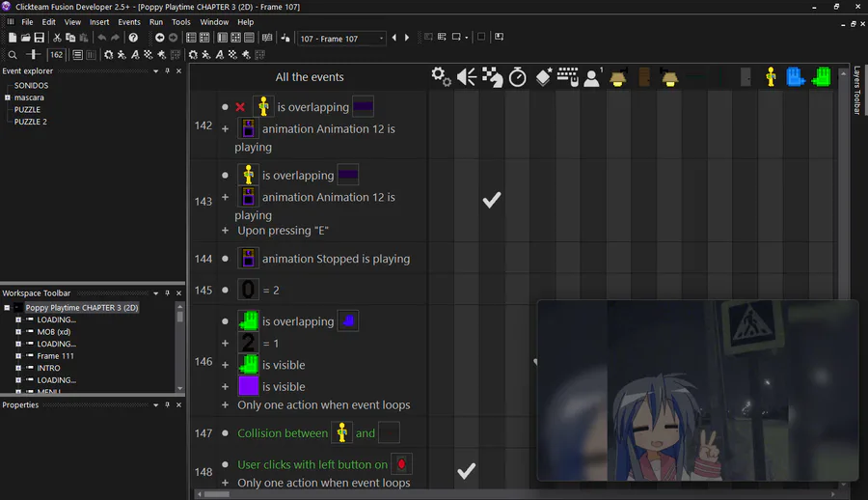Open a file using the folder icon
This screenshot has height=500, width=868.
pyautogui.click(x=25, y=38)
